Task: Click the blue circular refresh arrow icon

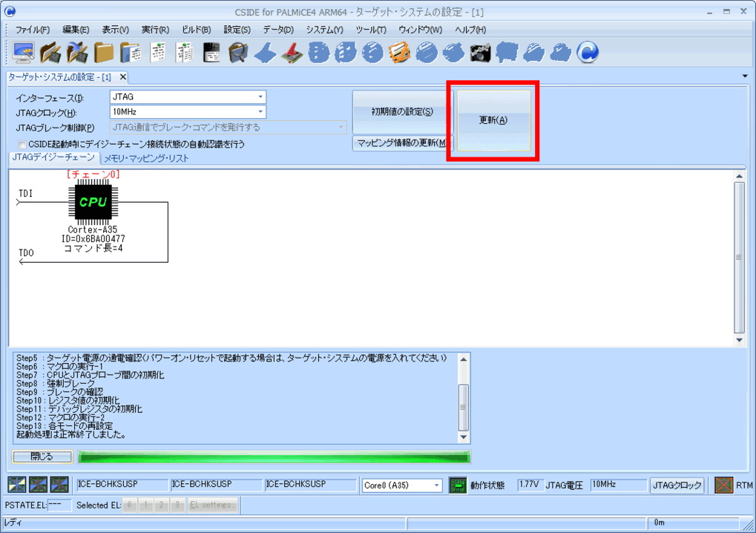Action: pyautogui.click(x=588, y=52)
